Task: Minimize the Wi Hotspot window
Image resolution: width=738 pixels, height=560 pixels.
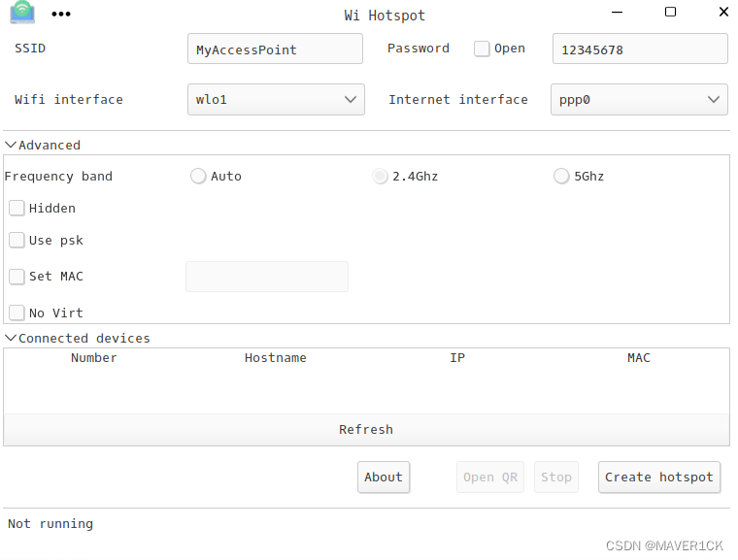Action: tap(617, 13)
